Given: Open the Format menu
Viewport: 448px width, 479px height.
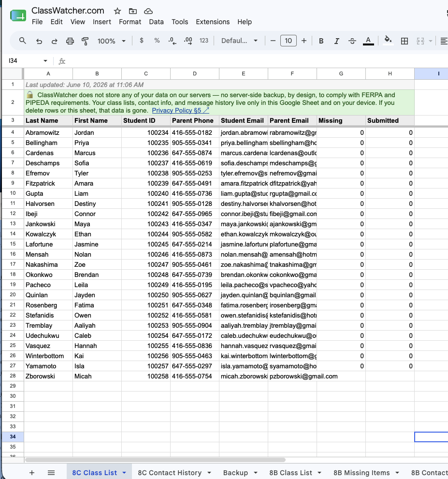Looking at the screenshot, I should (130, 22).
